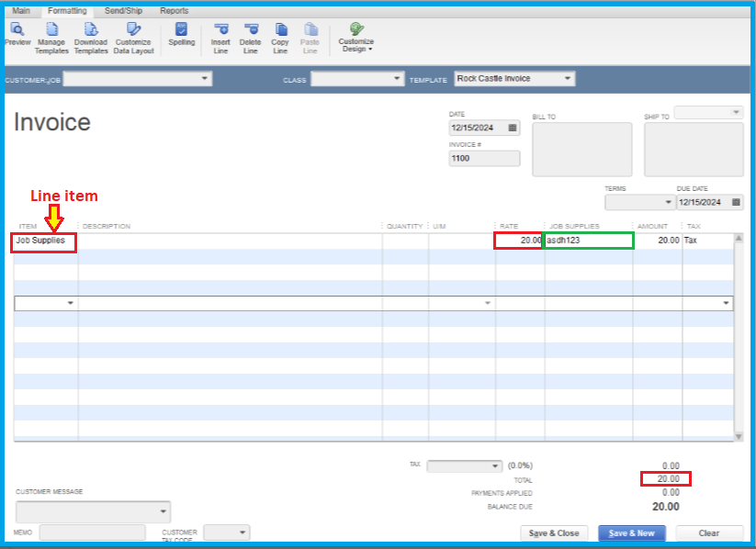Click the asdh123 custom field cell
Viewport: 756px width, 549px height.
click(x=588, y=241)
